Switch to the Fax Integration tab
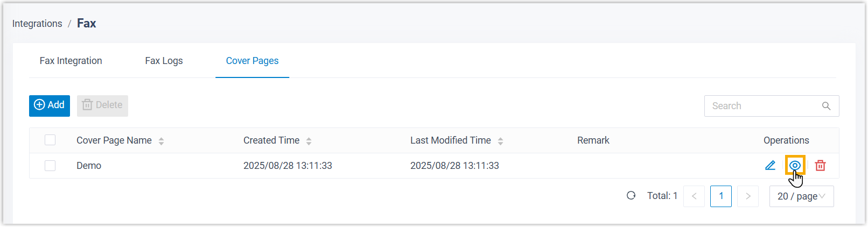 pos(71,61)
